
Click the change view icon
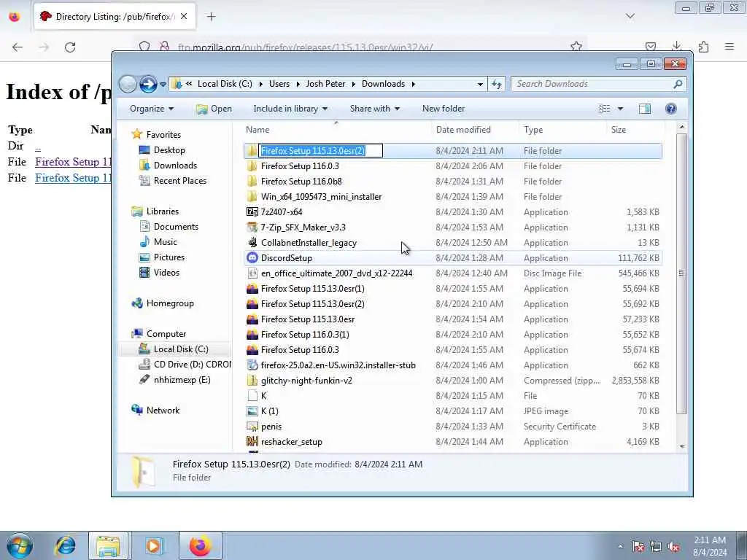click(x=605, y=109)
